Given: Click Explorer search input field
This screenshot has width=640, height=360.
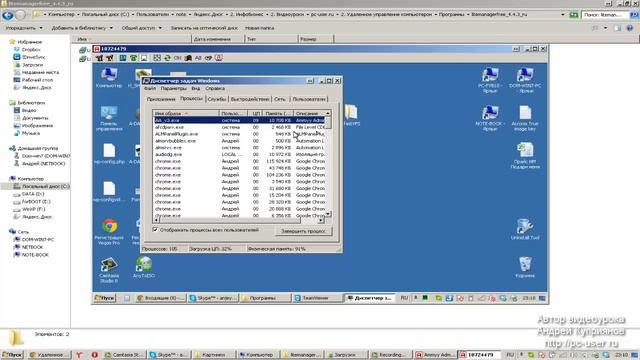Looking at the screenshot, I should (x=605, y=15).
